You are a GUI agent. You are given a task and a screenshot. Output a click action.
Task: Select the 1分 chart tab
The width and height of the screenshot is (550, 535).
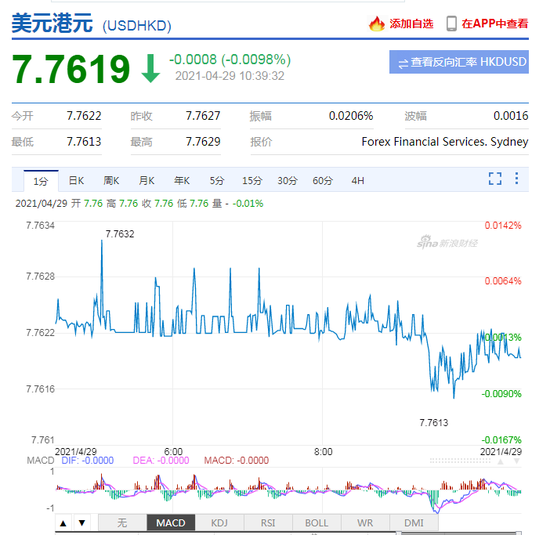(41, 181)
